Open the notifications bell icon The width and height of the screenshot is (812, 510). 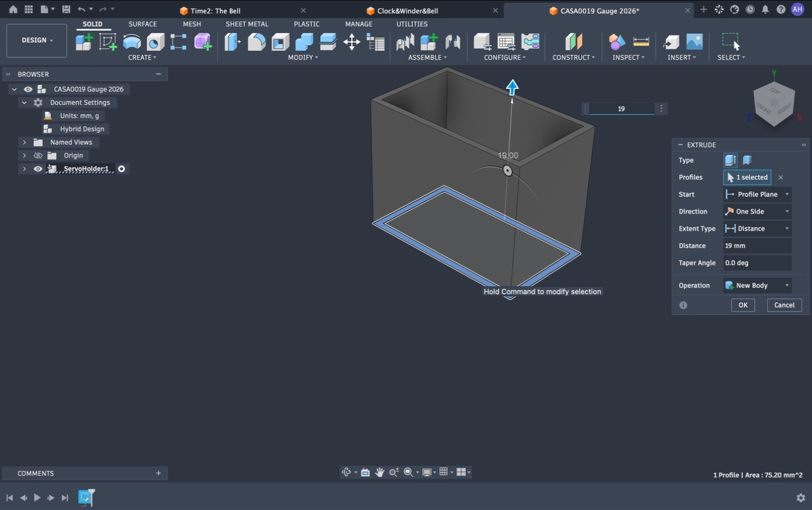765,9
